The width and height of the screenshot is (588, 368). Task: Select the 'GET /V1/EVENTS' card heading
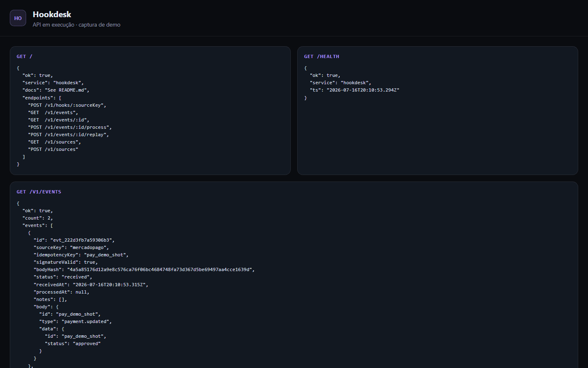tap(39, 192)
